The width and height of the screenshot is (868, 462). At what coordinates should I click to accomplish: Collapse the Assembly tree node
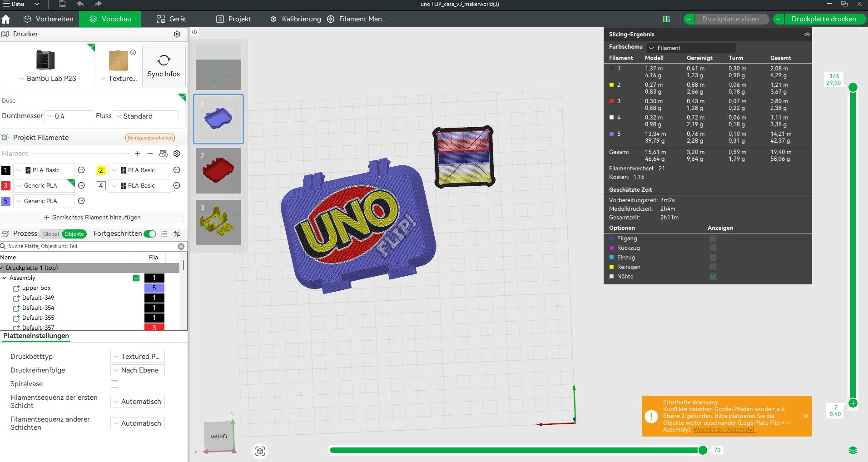pos(5,278)
